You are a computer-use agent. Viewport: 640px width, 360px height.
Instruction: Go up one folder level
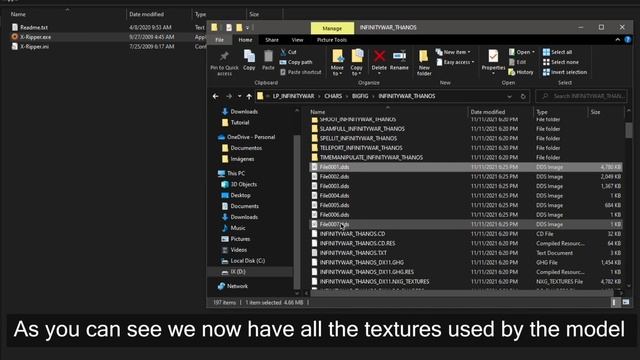click(249, 96)
